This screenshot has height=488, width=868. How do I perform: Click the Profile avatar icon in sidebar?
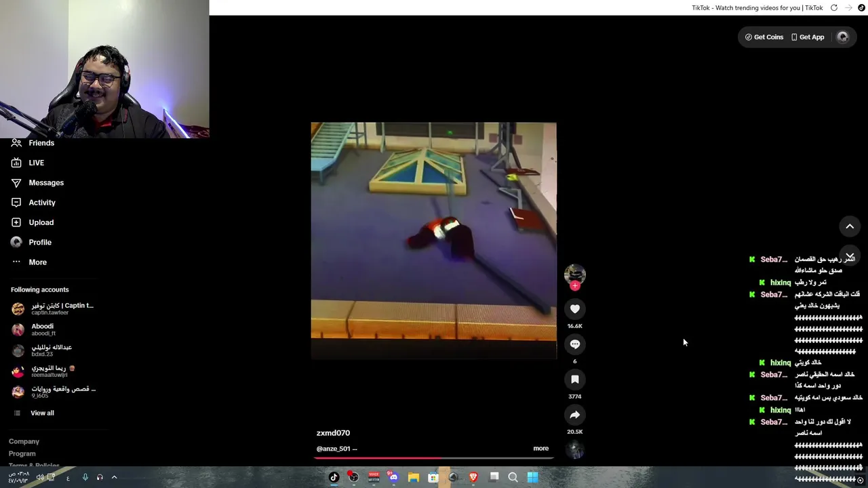pos(16,242)
